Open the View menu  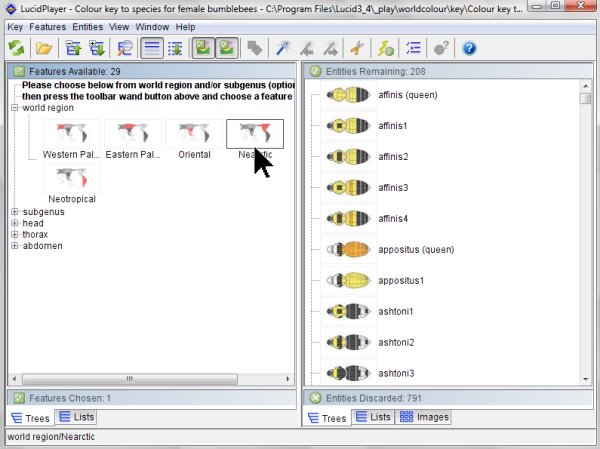click(x=119, y=27)
